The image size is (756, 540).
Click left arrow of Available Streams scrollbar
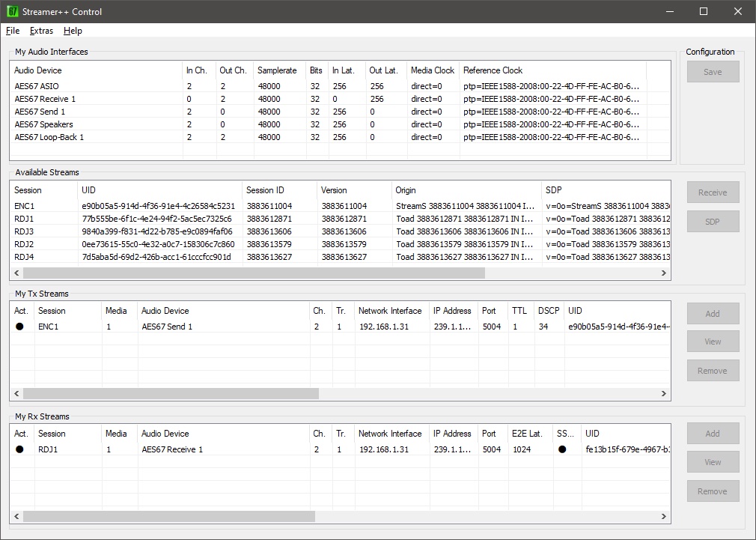point(17,273)
